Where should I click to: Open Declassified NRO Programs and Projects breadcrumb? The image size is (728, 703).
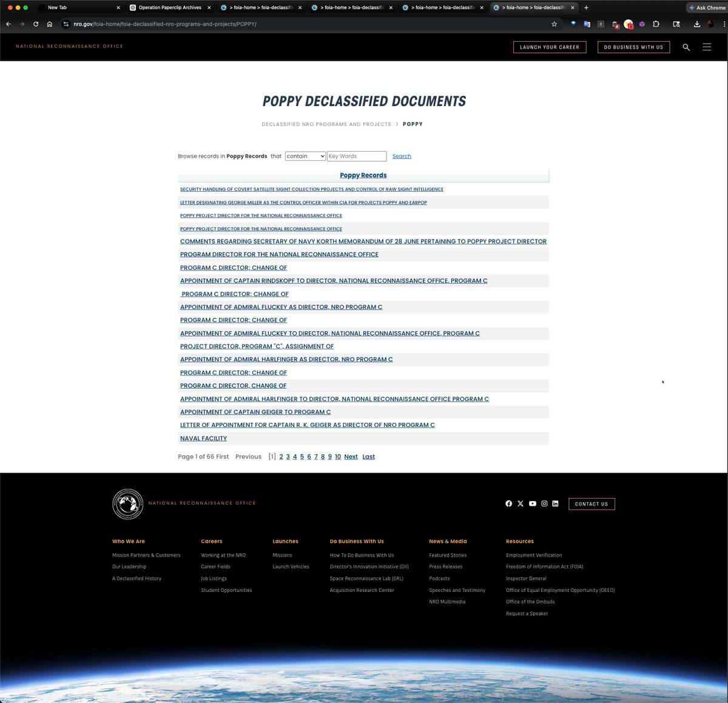(x=326, y=124)
